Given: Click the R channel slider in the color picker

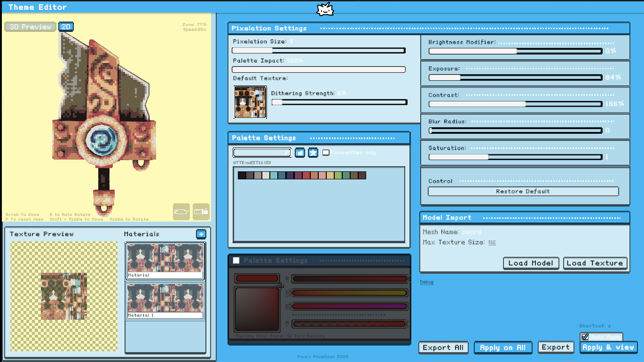Looking at the screenshot, I should click(x=349, y=278).
